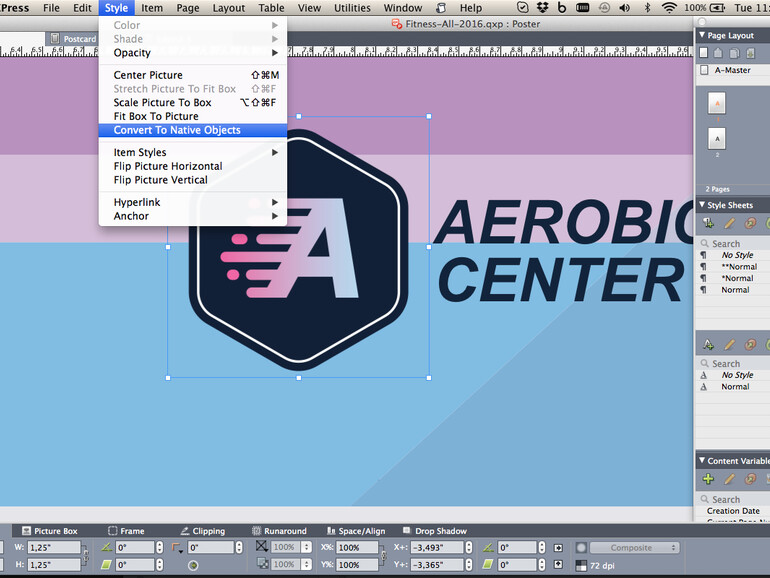Viewport: 770px width, 578px height.
Task: Open the Item Styles submenu
Action: pyautogui.click(x=192, y=152)
